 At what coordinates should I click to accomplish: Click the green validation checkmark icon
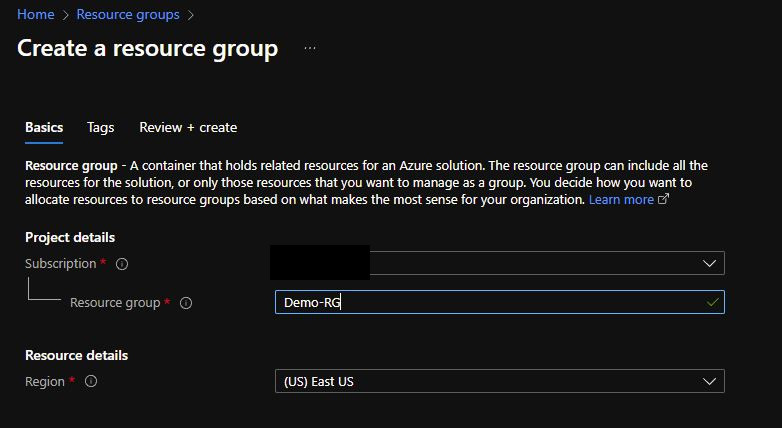[x=713, y=302]
